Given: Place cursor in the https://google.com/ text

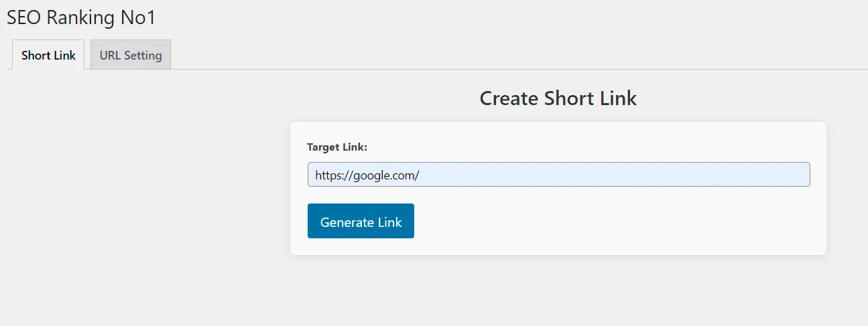Looking at the screenshot, I should click(x=367, y=175).
